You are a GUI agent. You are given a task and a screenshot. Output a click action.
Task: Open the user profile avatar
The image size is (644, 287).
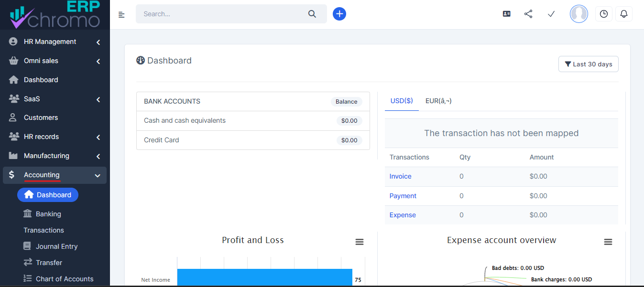(579, 14)
